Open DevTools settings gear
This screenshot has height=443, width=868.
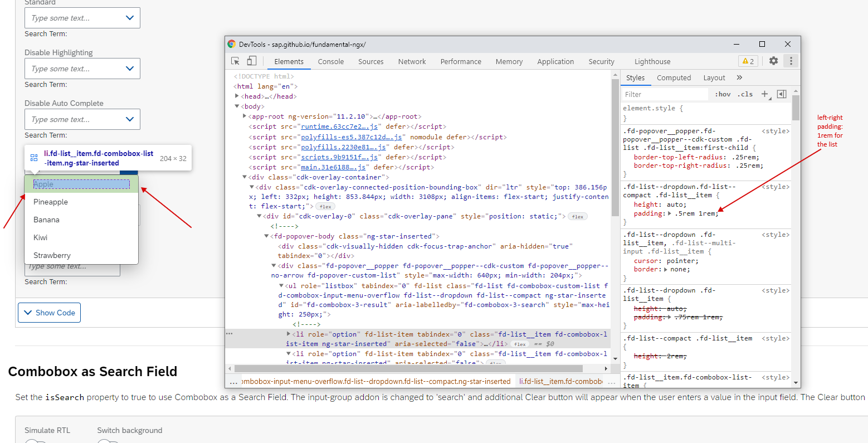774,61
